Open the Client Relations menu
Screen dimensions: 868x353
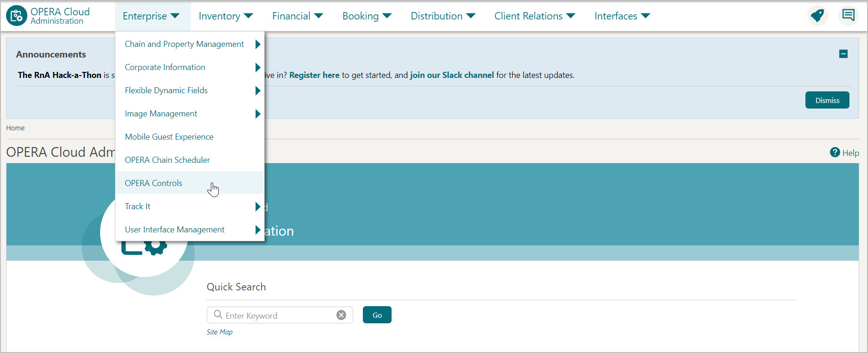[x=534, y=16]
